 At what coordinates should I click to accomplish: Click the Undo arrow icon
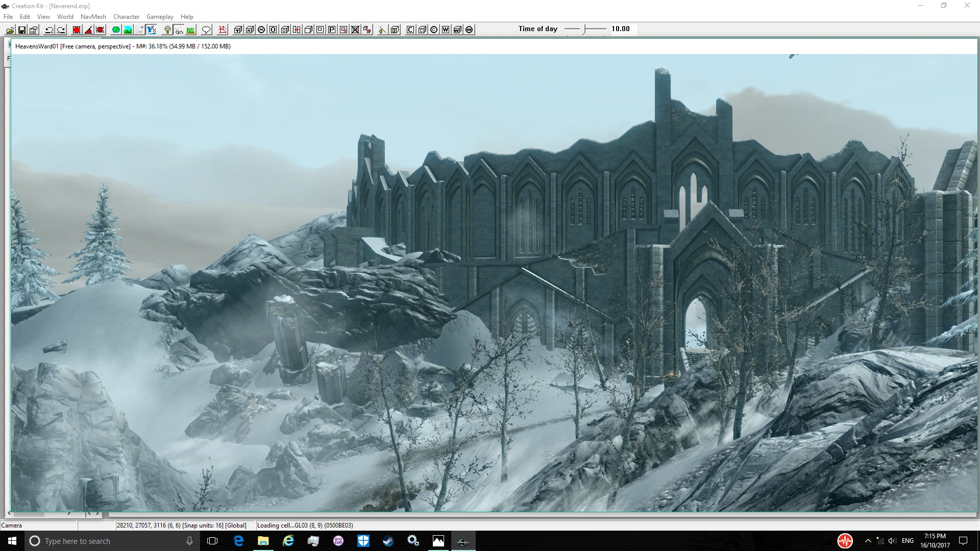click(x=49, y=30)
